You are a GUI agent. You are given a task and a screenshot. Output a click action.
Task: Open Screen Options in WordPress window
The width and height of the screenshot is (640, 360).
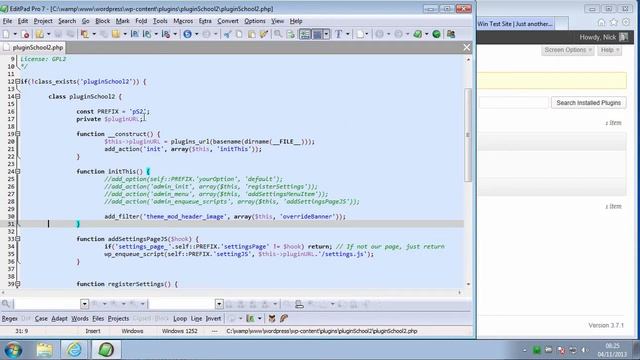coord(567,50)
